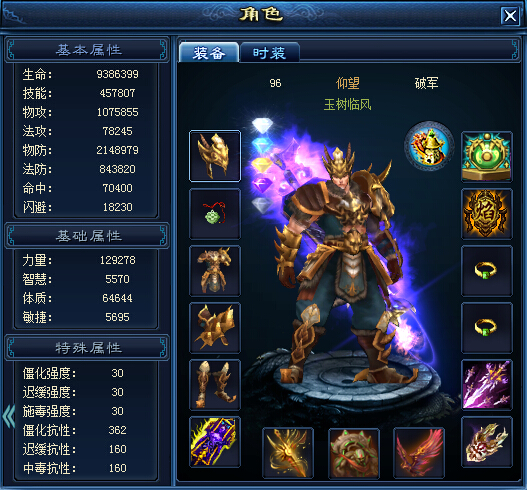Click the flame emblem badge slot
Screen dimensions: 527x490
click(487, 214)
